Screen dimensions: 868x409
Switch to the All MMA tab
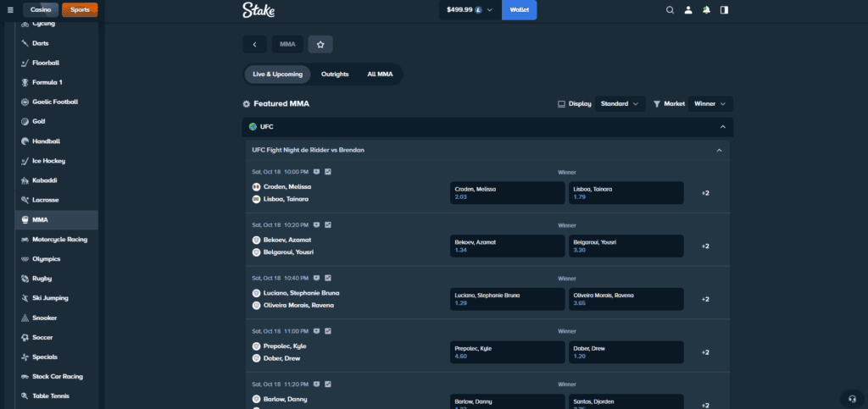[380, 75]
